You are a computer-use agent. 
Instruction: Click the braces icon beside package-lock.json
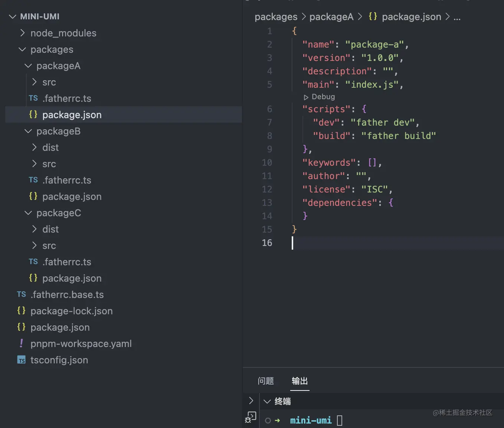tap(22, 311)
